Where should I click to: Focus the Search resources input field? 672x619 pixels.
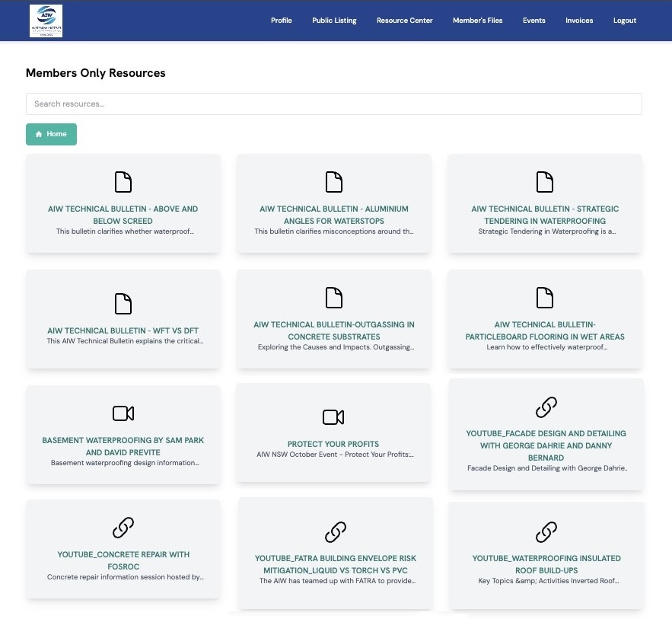point(333,104)
